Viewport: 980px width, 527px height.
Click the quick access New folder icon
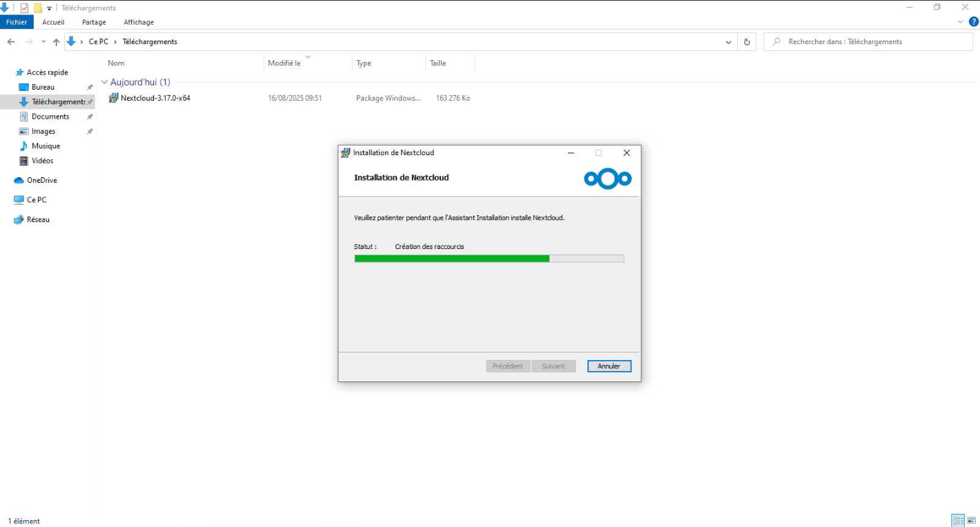pyautogui.click(x=38, y=8)
